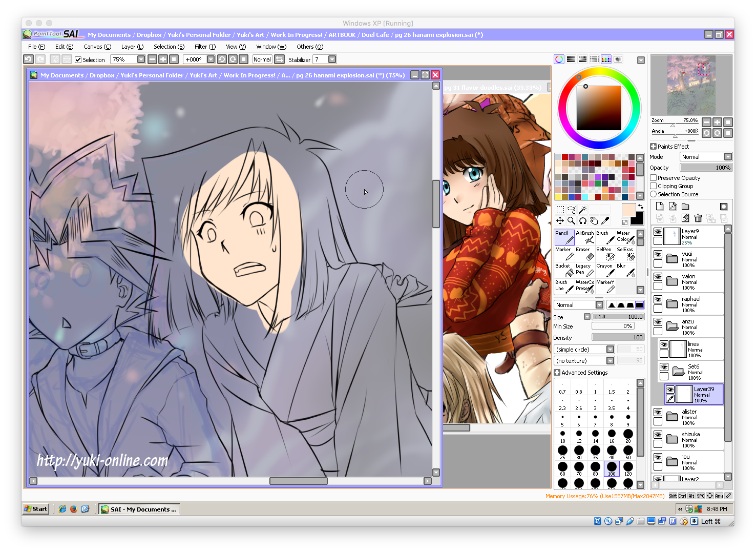Toggle visibility of the valon folder
The width and height of the screenshot is (756, 552).
coord(658,277)
